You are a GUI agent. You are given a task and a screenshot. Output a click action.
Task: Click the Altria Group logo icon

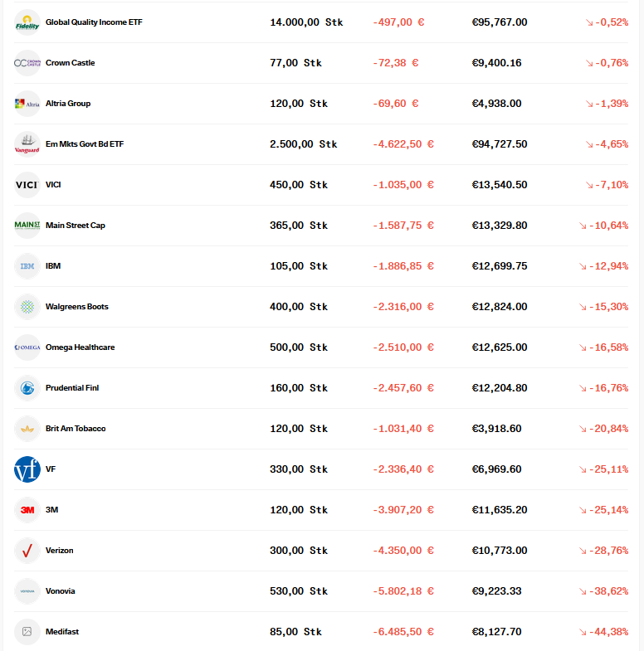coord(27,104)
